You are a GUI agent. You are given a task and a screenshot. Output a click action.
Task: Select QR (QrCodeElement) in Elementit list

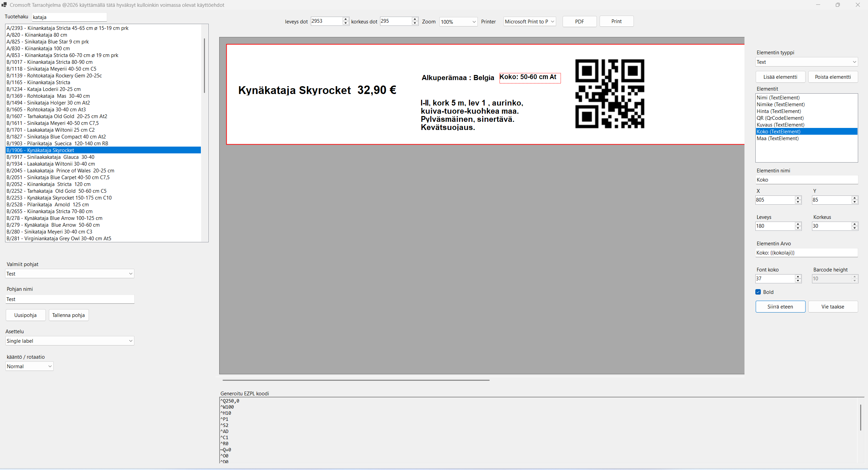780,118
